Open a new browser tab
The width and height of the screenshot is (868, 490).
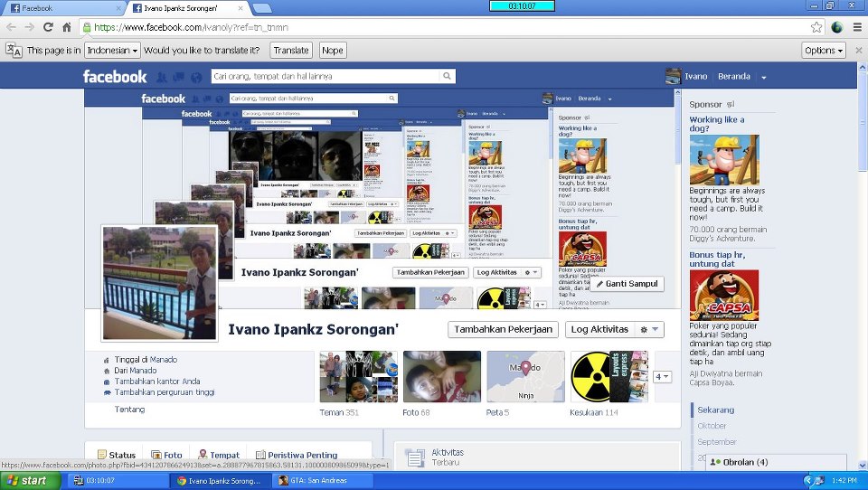pos(262,8)
